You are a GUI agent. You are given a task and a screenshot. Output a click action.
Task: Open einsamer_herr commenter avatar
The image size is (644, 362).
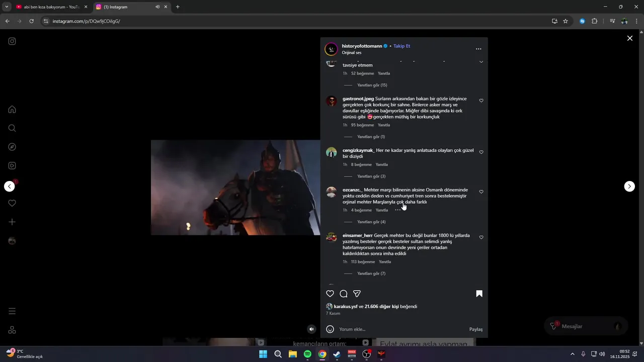coord(332,237)
